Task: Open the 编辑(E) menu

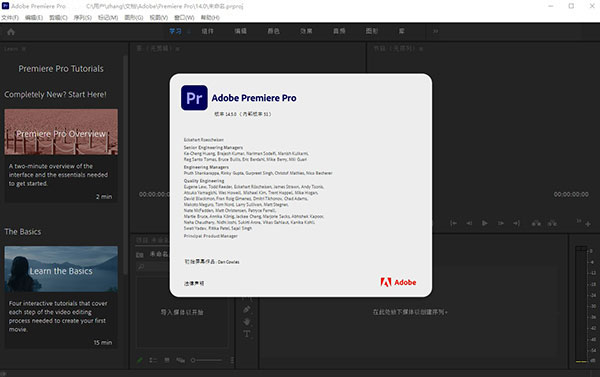Action: [34, 18]
